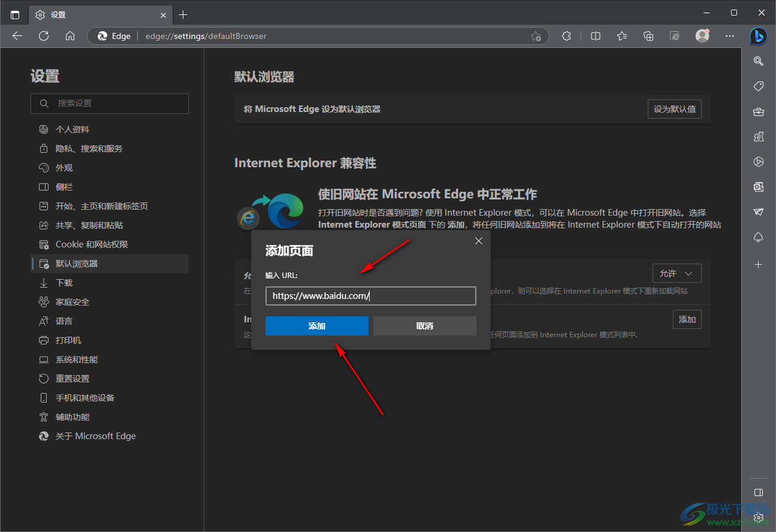Open Collections icon in toolbar

[x=648, y=36]
